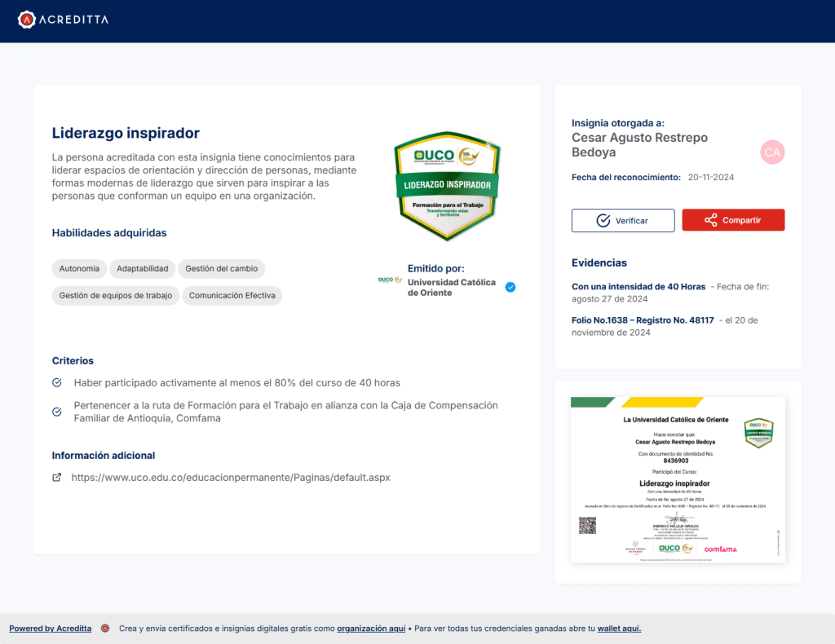
Task: Select the Gestión del cambio skill tag
Action: click(x=222, y=269)
